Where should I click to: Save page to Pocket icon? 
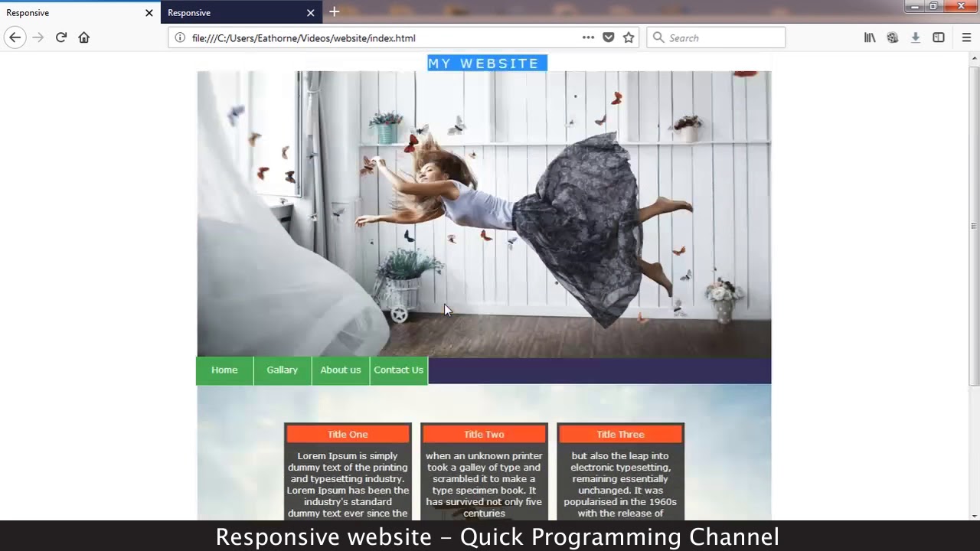(x=609, y=37)
